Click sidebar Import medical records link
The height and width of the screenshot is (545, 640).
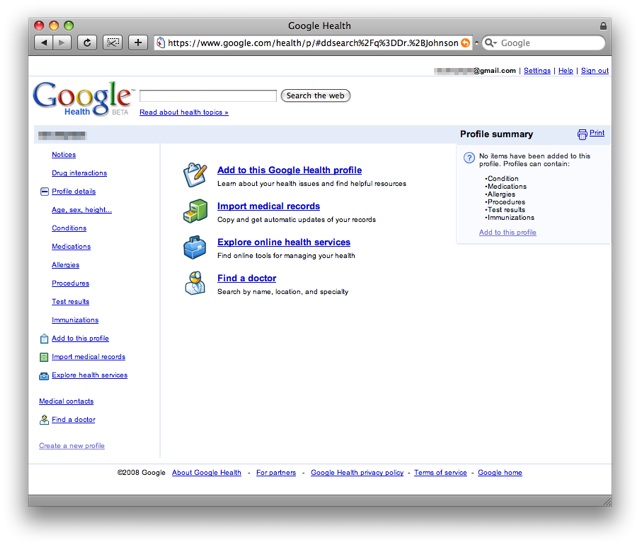tap(88, 357)
